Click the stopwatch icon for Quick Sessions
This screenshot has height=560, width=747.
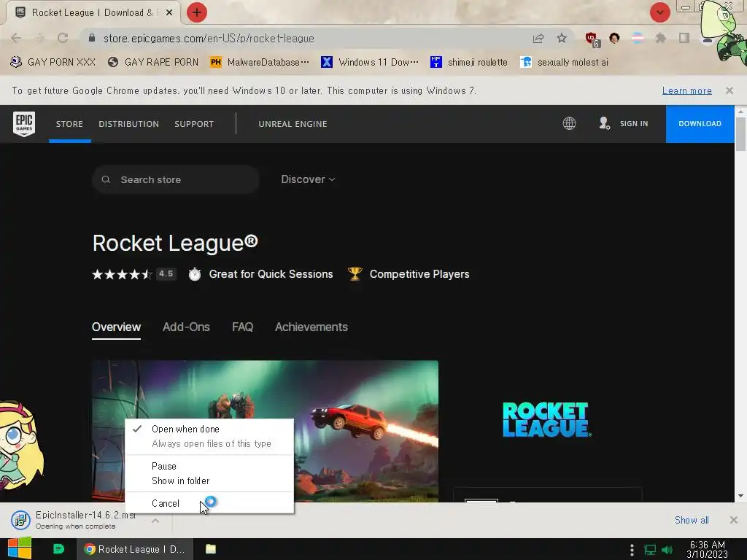tap(194, 274)
